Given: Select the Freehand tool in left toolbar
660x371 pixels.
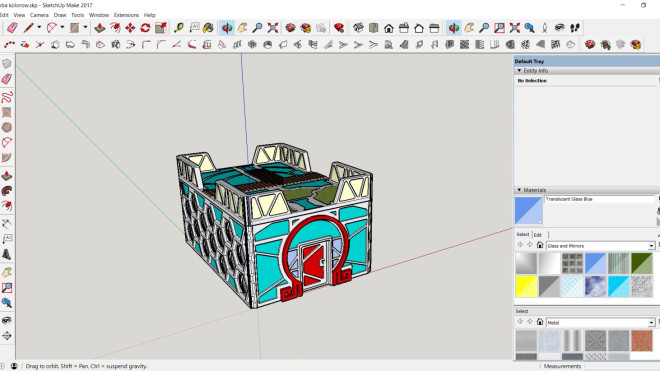Looking at the screenshot, I should (7, 96).
